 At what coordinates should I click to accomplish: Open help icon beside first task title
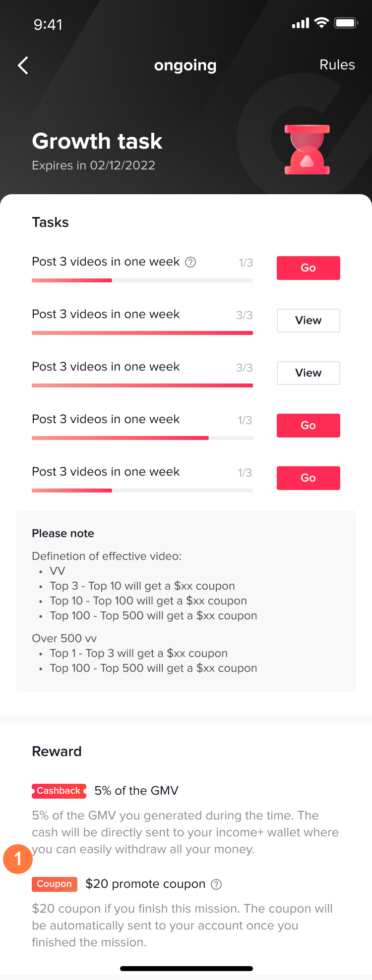click(190, 262)
